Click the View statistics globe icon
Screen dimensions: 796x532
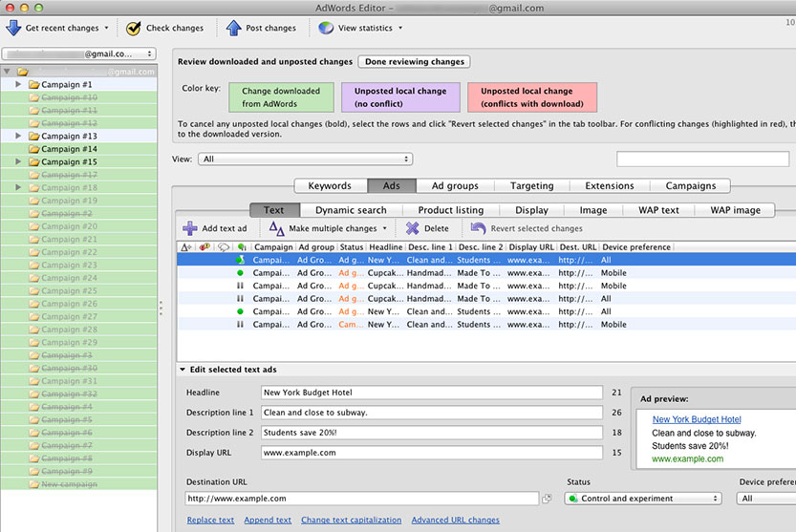pos(326,28)
